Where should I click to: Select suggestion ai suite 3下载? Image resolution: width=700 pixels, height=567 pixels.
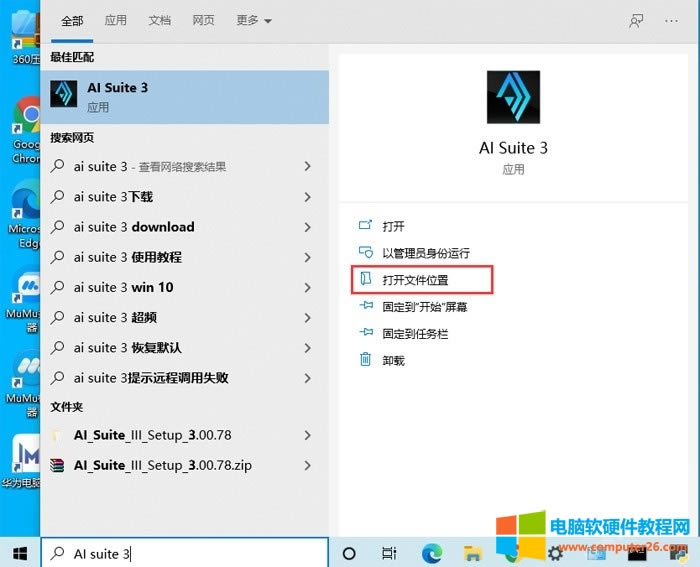pyautogui.click(x=185, y=197)
